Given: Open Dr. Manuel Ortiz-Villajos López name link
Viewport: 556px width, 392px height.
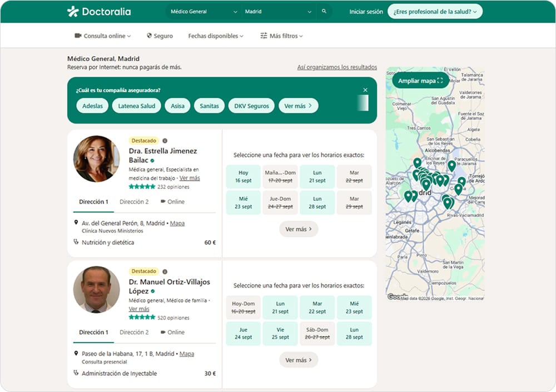Looking at the screenshot, I should (x=170, y=286).
